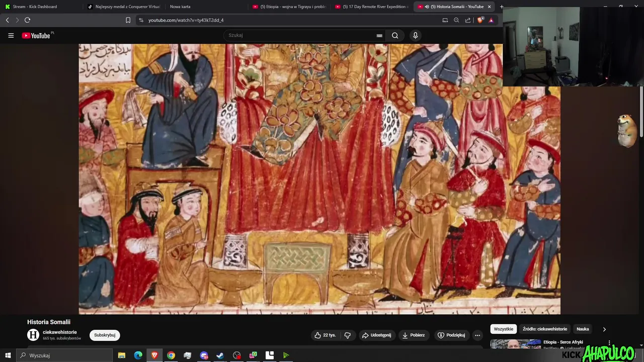View site information icon beside URL
Viewport: 644px width, 362px height.
141,20
